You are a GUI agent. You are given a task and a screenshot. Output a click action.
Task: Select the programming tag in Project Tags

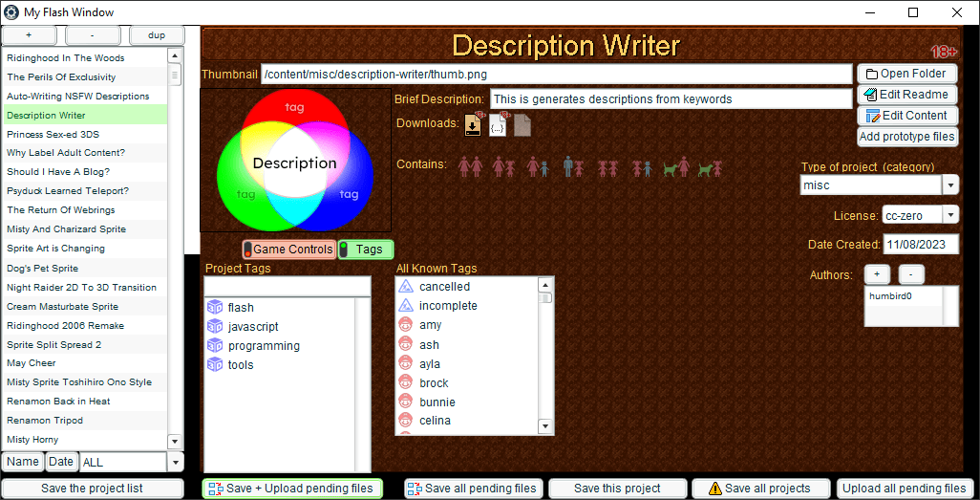pyautogui.click(x=280, y=345)
